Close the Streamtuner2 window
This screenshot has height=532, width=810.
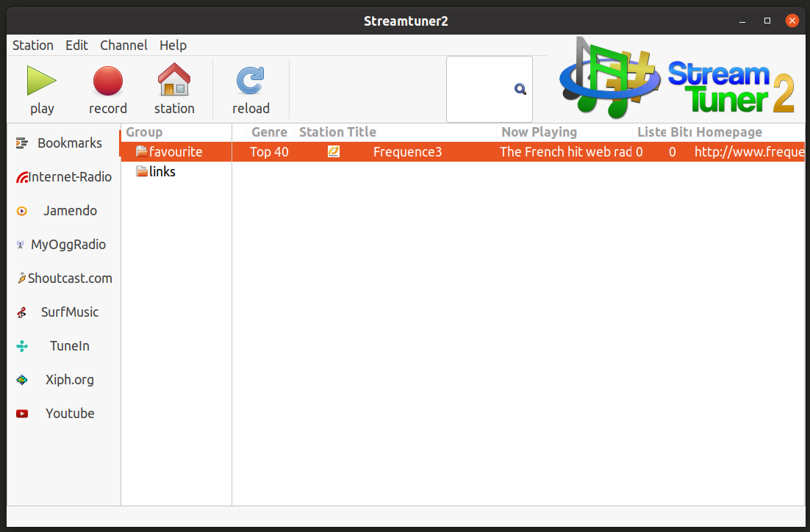tap(792, 21)
